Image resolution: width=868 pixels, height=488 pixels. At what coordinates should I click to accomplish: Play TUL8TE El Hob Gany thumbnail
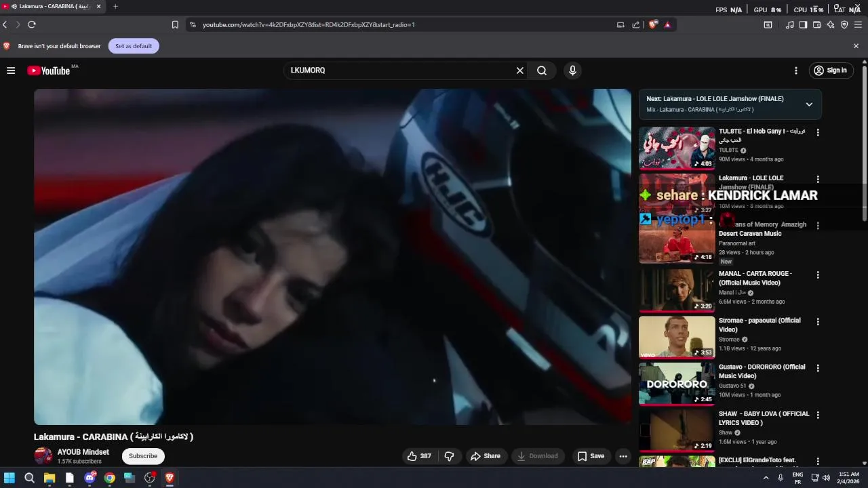(x=677, y=148)
